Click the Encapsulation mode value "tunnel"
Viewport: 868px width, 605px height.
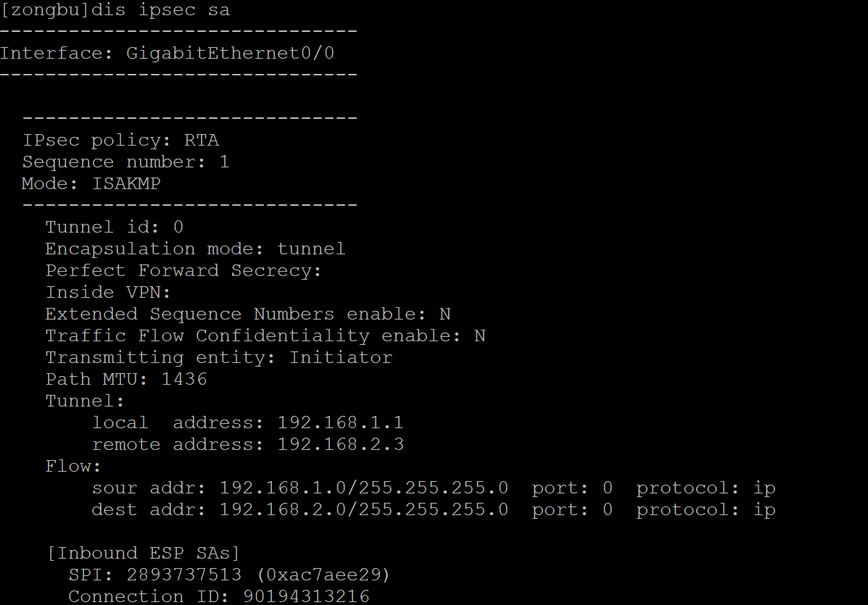click(311, 249)
